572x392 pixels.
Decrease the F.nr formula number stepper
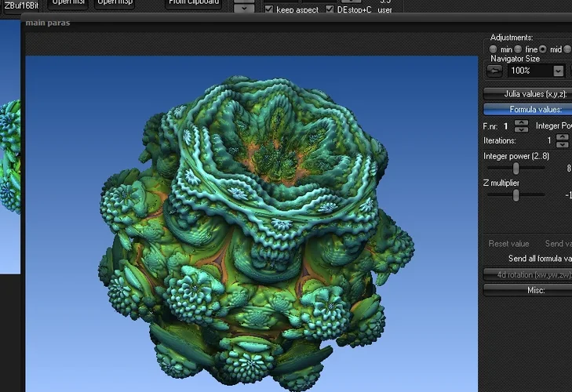521,129
